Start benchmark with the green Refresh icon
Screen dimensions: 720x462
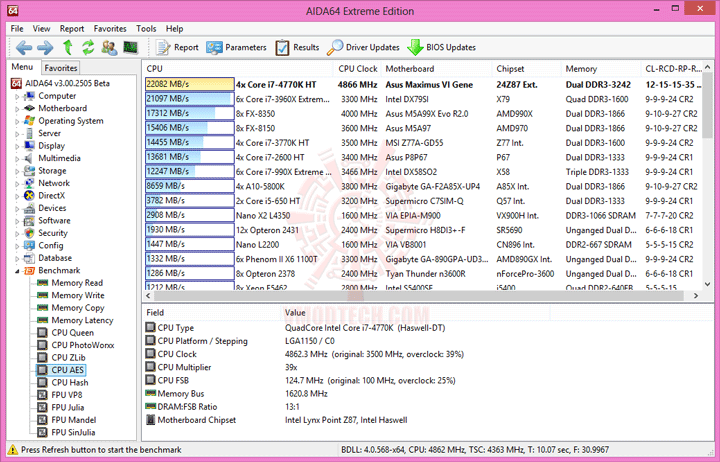click(88, 47)
